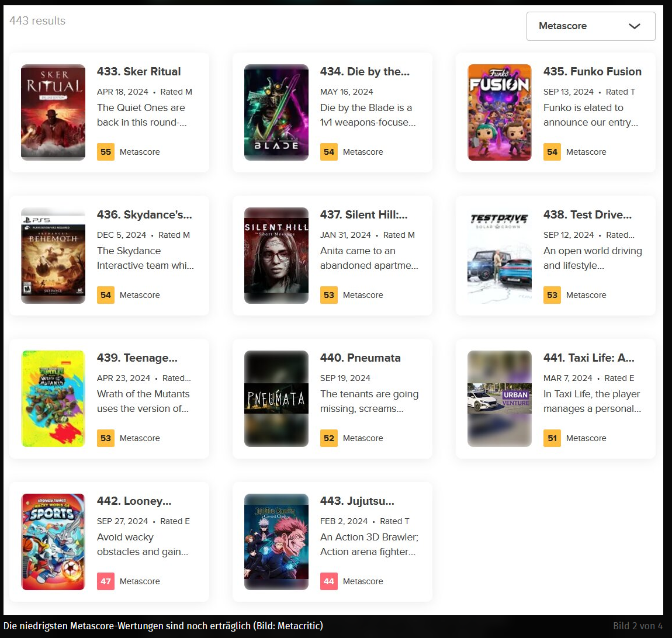This screenshot has height=638, width=672.
Task: Click 'Wrath of the Mutants' description text
Action: point(143,401)
